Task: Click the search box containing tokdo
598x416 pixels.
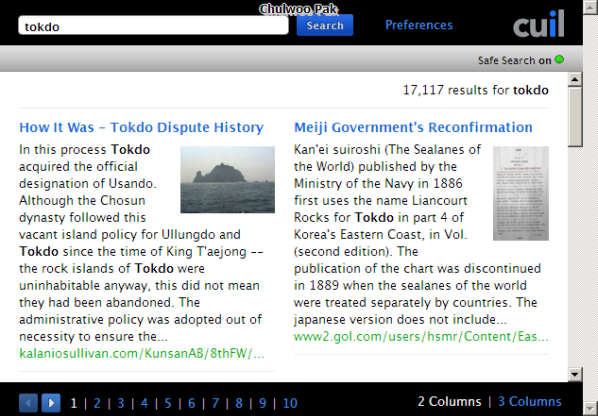Action: pos(153,26)
